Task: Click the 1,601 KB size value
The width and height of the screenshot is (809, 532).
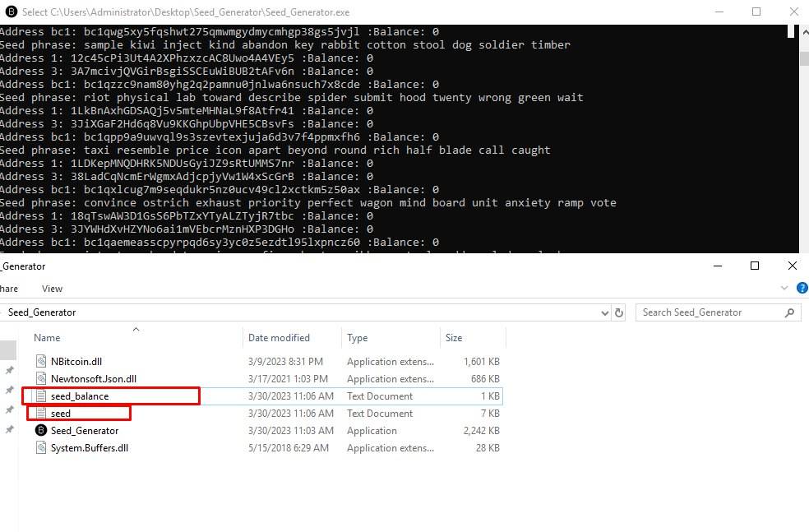Action: [x=482, y=361]
